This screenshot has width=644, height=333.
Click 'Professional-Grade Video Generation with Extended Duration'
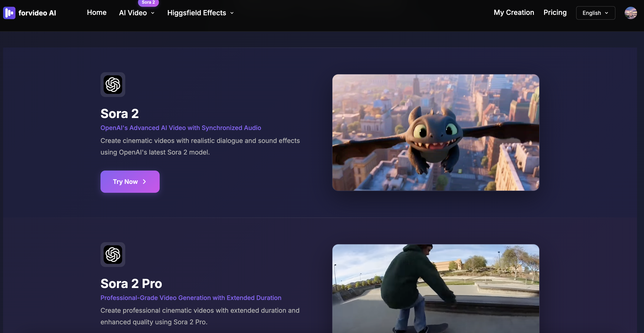[x=191, y=297]
